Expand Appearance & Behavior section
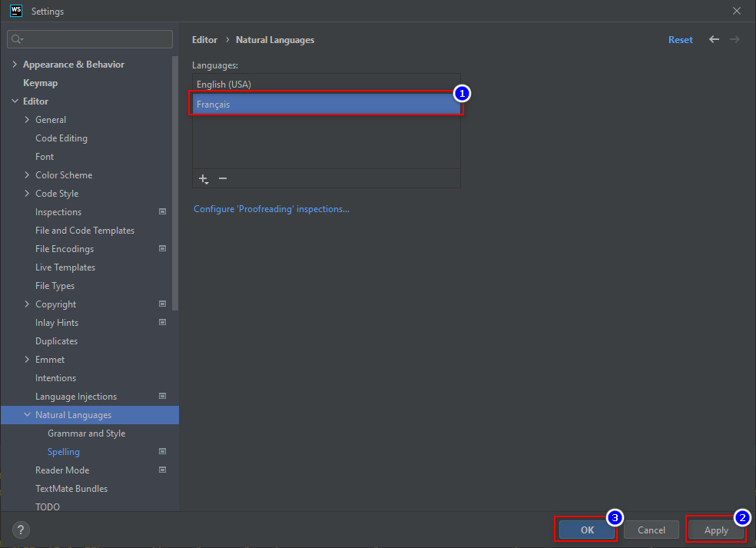This screenshot has width=756, height=548. 15,64
